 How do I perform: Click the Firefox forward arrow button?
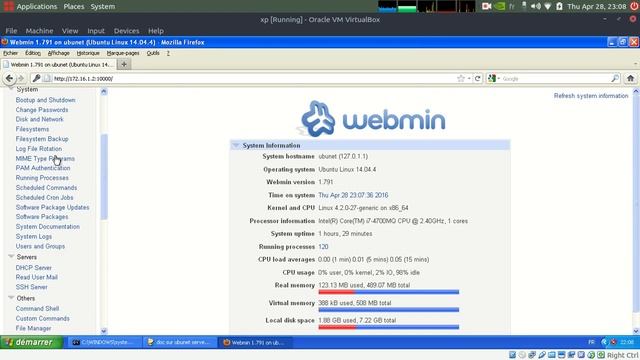coord(21,78)
